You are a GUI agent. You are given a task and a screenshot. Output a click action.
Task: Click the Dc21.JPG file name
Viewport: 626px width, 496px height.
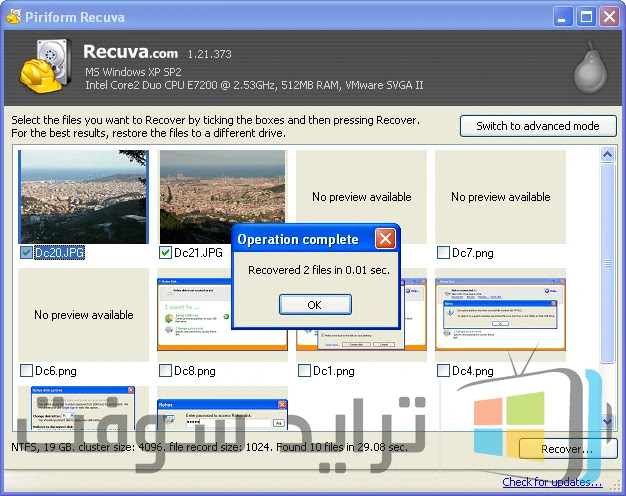198,253
